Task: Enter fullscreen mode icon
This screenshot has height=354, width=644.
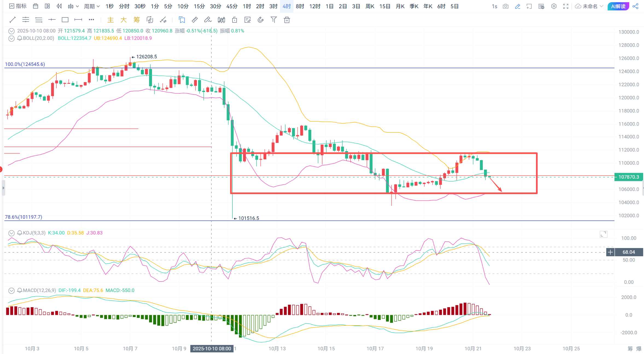Action: point(566,6)
